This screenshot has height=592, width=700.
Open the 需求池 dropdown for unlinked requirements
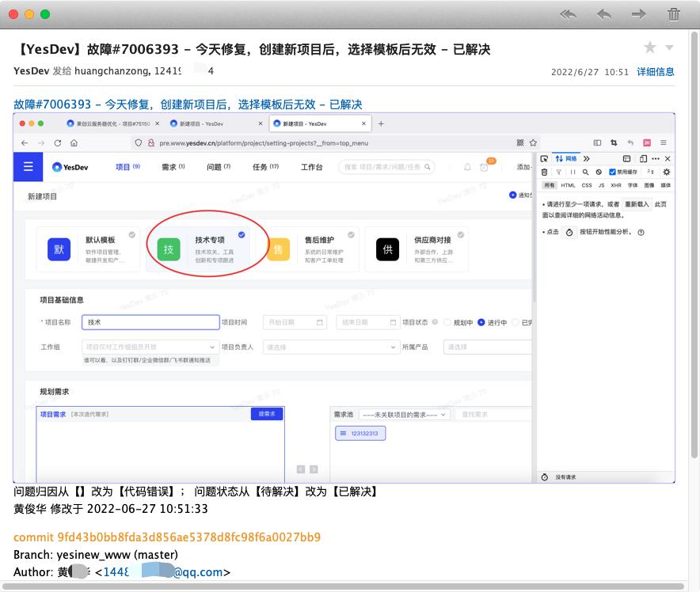[x=402, y=413]
